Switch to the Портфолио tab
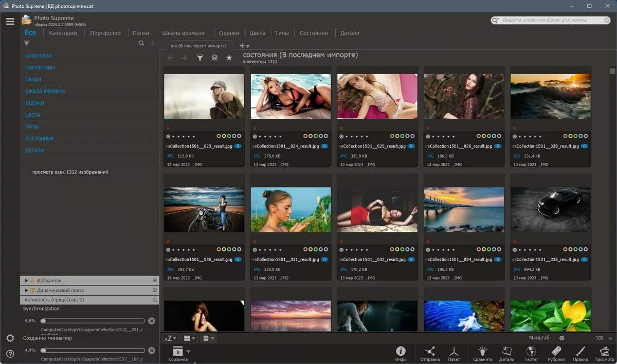The height and width of the screenshot is (364, 617). coord(105,33)
